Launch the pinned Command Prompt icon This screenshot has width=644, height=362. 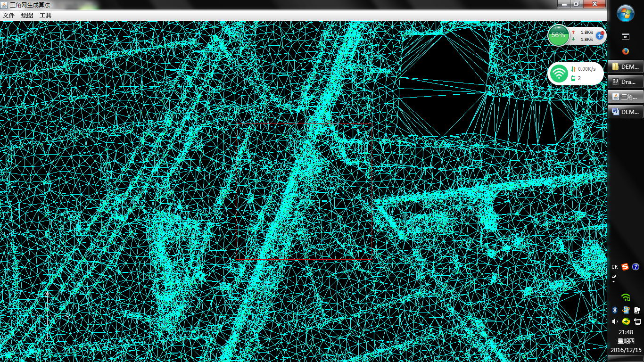point(625,36)
